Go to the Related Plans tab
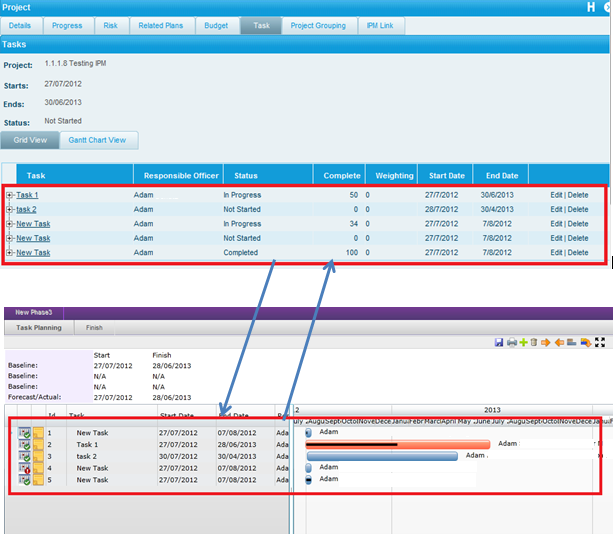Screen dimensions: 613x536 pyautogui.click(x=161, y=26)
